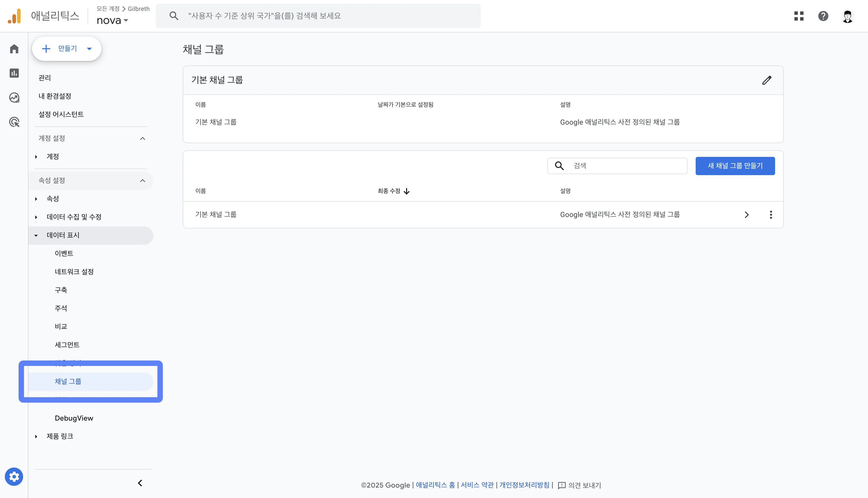Open the Admin settings gear icon
This screenshot has height=498, width=868.
click(x=14, y=476)
